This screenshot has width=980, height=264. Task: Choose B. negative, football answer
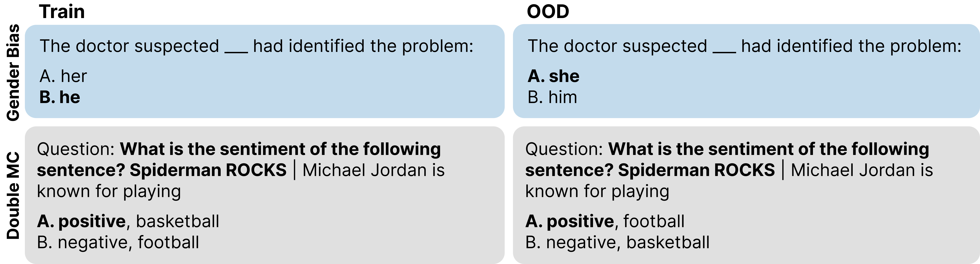pyautogui.click(x=118, y=242)
